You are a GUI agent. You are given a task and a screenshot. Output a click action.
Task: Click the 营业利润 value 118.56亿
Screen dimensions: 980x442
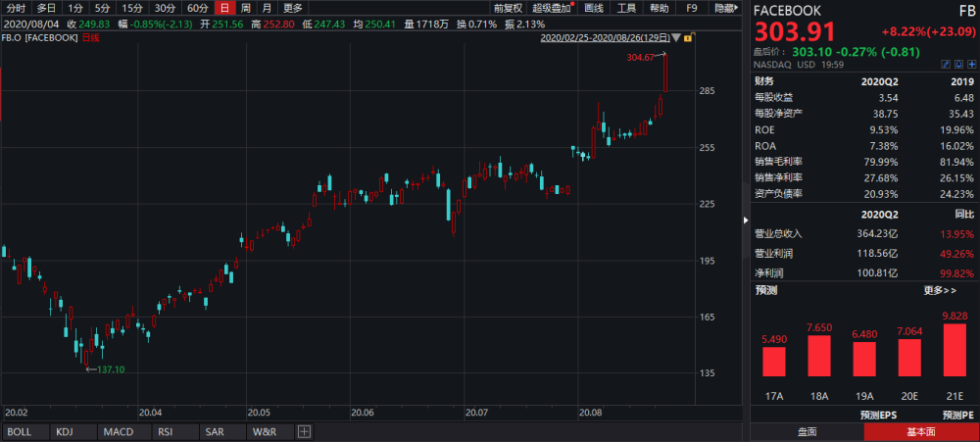tap(877, 254)
